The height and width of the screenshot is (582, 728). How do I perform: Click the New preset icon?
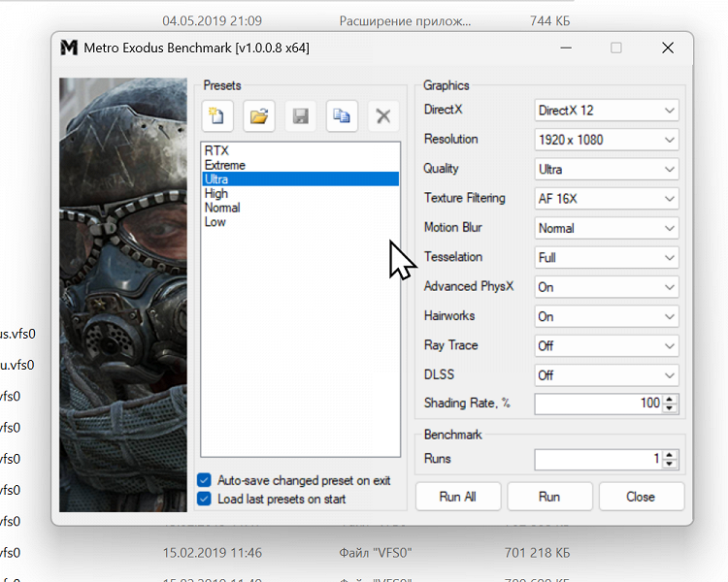216,116
